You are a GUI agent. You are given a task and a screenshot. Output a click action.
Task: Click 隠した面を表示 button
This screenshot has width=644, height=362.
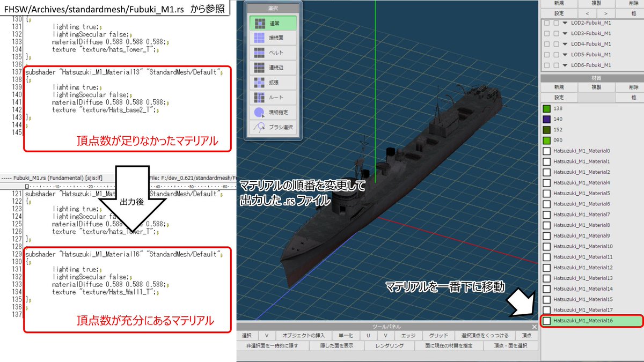(x=336, y=346)
